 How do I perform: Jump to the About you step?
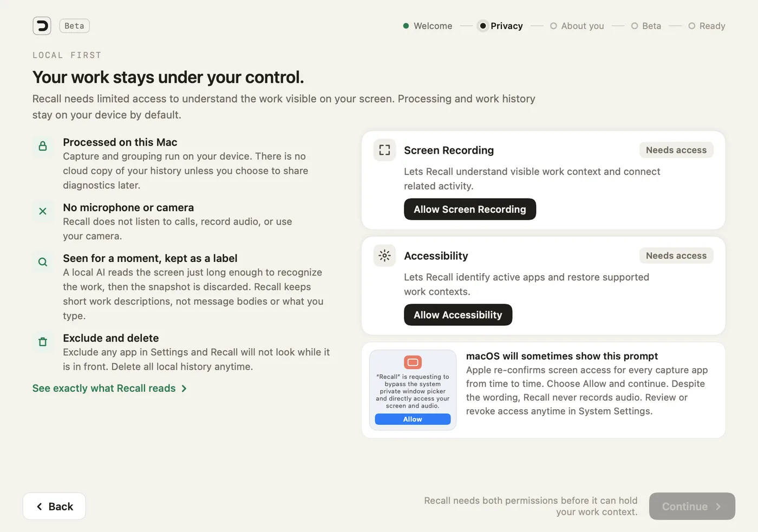(x=577, y=26)
